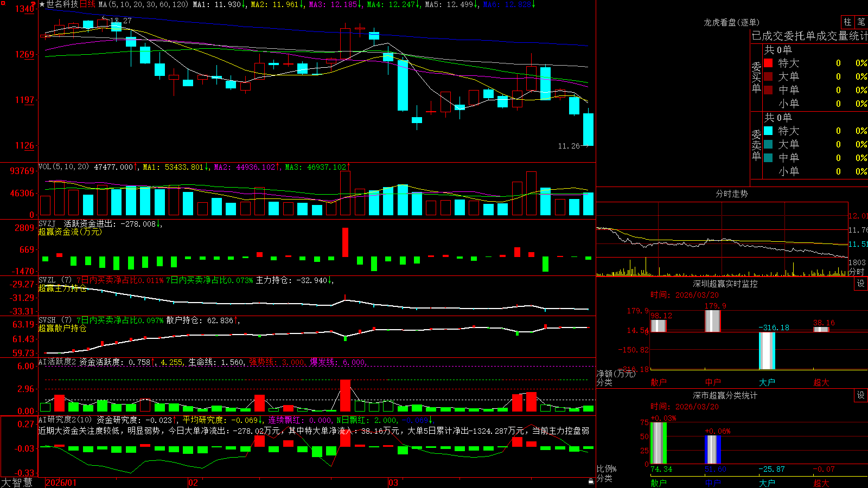This screenshot has height=488, width=868.
Task: Open 设 settings for 深圳超赢实时监控
Action: coord(861,284)
